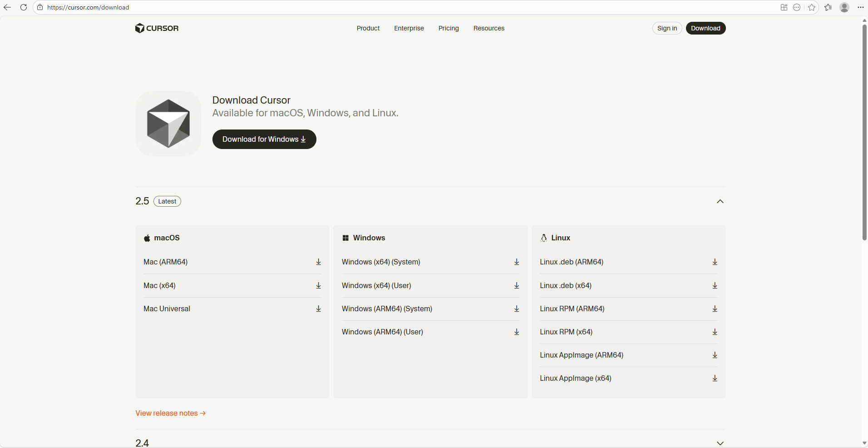868x448 pixels.
Task: Click the Windows (x64) (User) link text
Action: [376, 285]
